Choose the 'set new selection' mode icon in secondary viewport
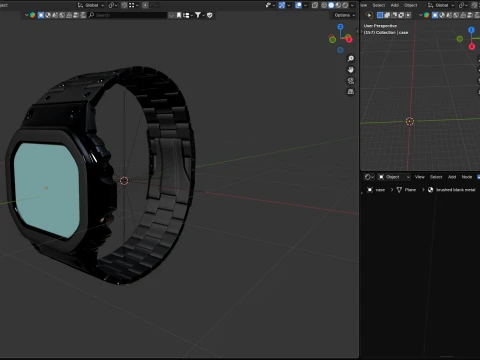 [x=380, y=15]
